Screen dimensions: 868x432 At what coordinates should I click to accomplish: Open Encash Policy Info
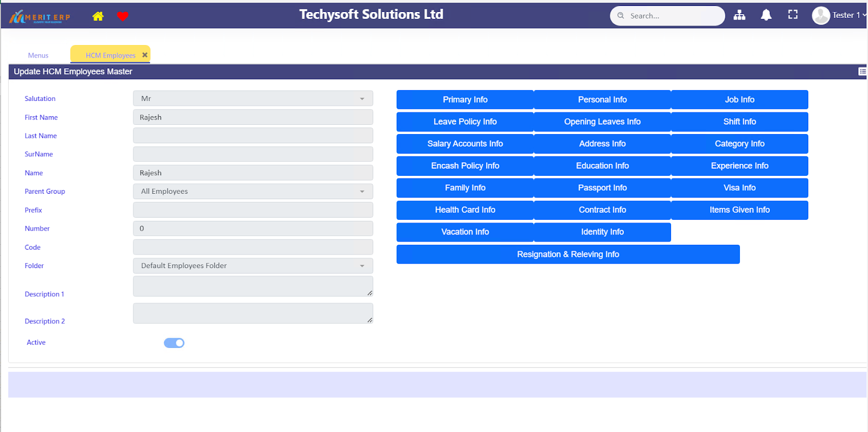[x=465, y=166]
